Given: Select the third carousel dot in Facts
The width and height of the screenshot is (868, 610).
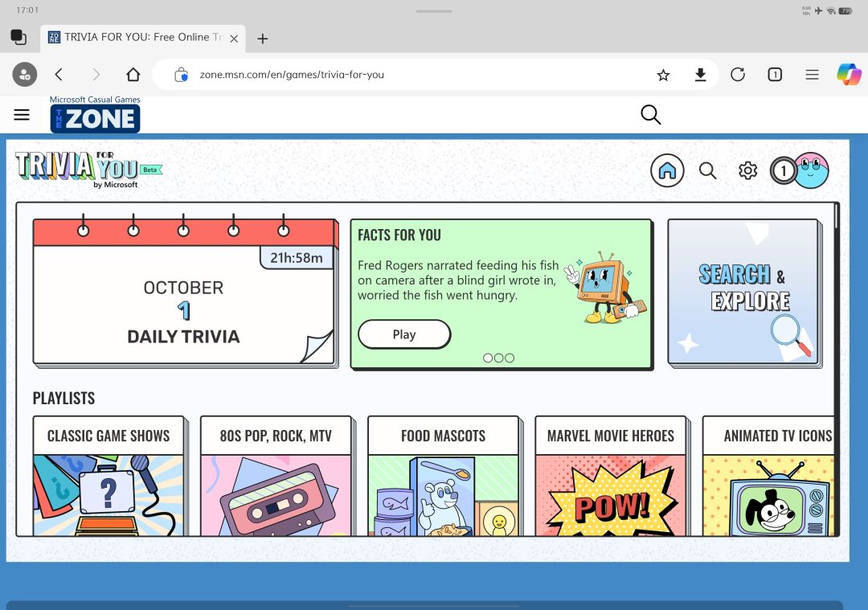Looking at the screenshot, I should pos(510,358).
